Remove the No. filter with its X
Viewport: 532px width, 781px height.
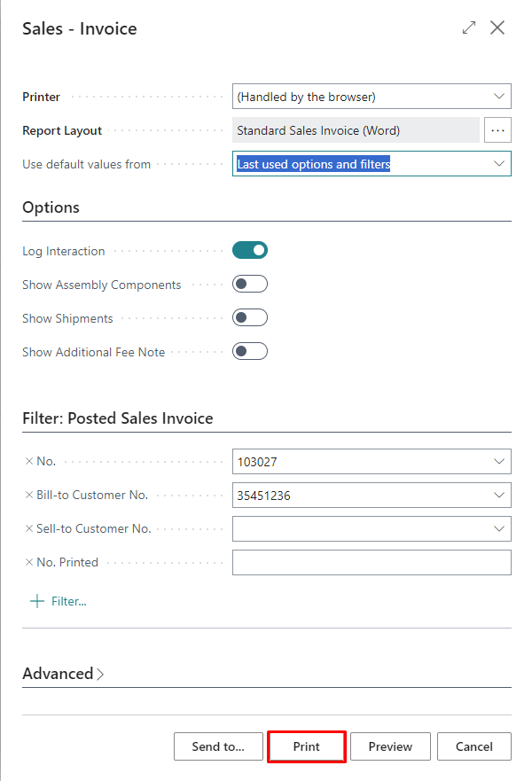click(28, 461)
